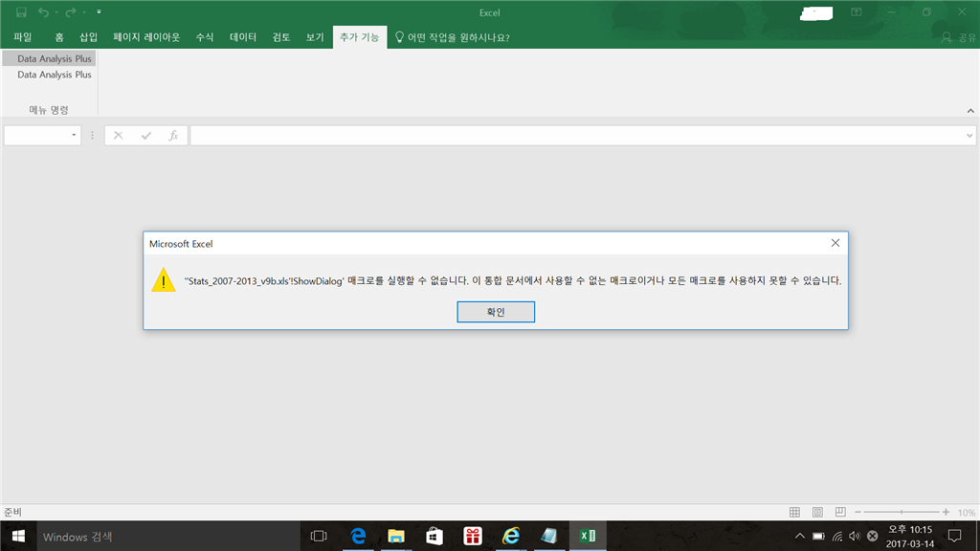The height and width of the screenshot is (551, 980).
Task: Switch to Page Break Preview icon
Action: click(840, 513)
